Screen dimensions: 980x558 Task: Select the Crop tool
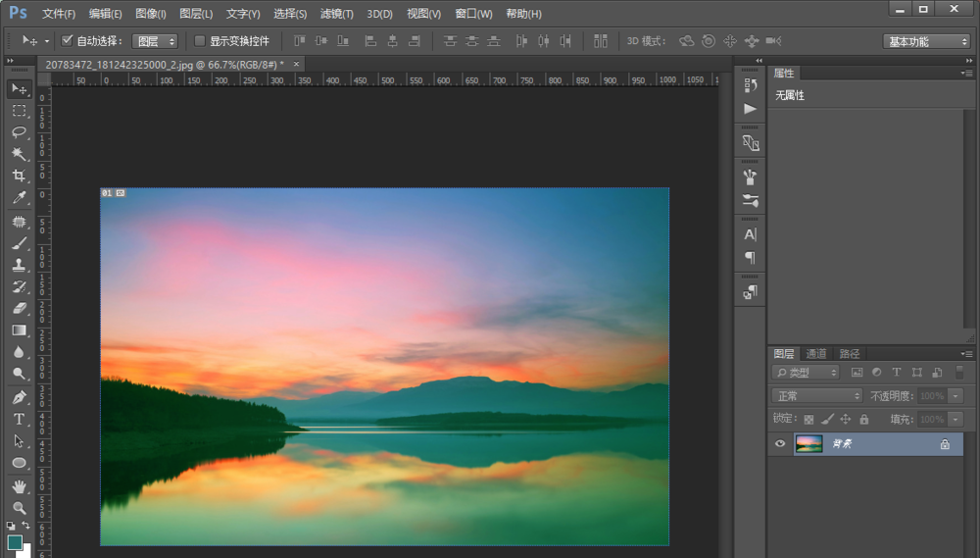point(19,177)
